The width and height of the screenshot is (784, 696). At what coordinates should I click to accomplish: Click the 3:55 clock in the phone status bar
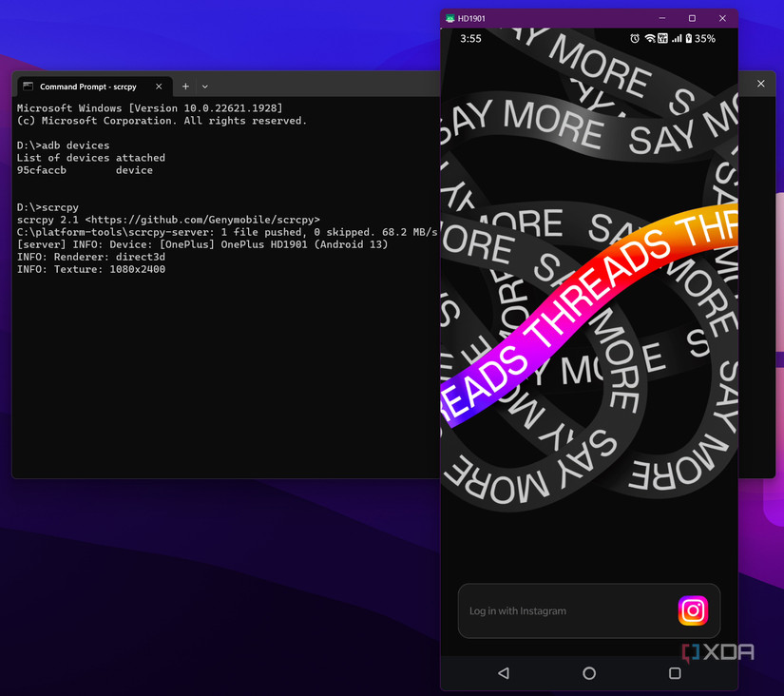point(470,39)
